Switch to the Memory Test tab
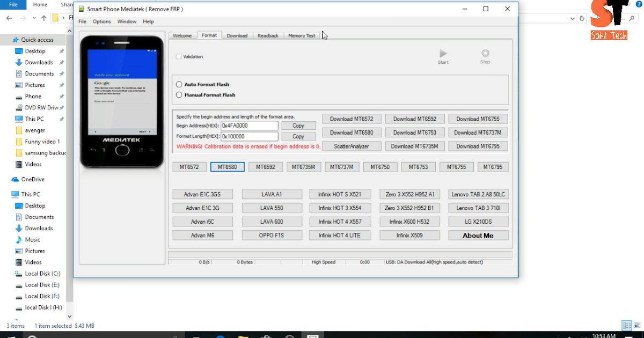The height and width of the screenshot is (338, 644). [x=302, y=35]
